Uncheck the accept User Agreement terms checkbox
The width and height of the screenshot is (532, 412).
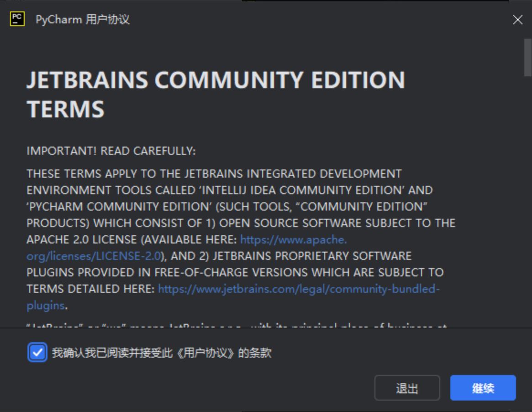pyautogui.click(x=37, y=353)
